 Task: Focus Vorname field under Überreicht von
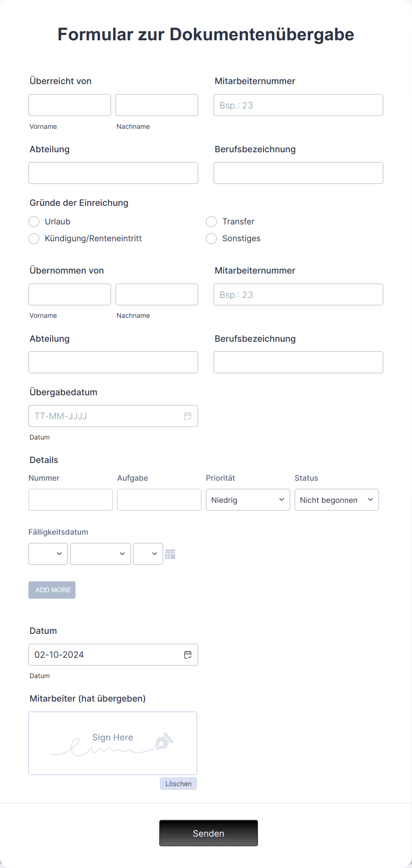click(x=70, y=105)
